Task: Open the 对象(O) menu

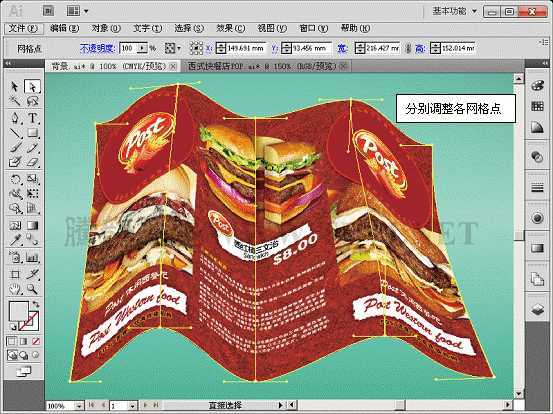Action: [106, 28]
